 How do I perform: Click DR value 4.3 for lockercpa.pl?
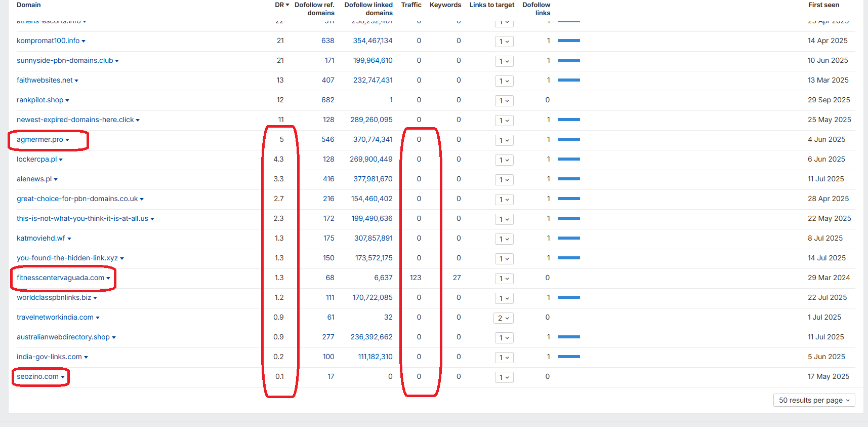tap(279, 159)
